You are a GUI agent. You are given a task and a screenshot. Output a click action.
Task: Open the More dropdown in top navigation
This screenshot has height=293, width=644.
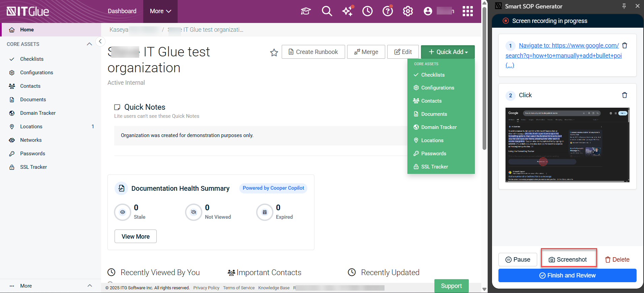tap(160, 11)
